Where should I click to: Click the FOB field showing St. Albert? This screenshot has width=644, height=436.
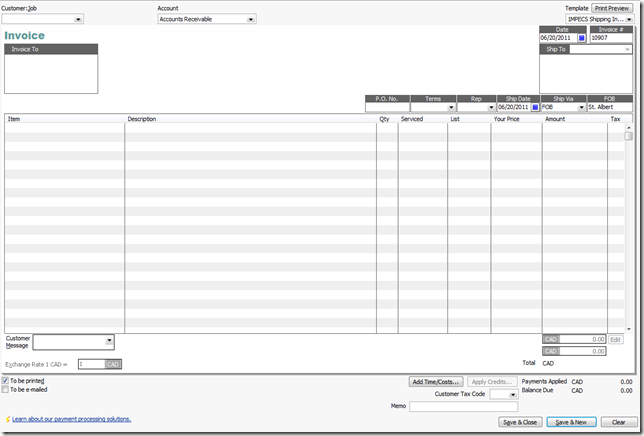(610, 107)
